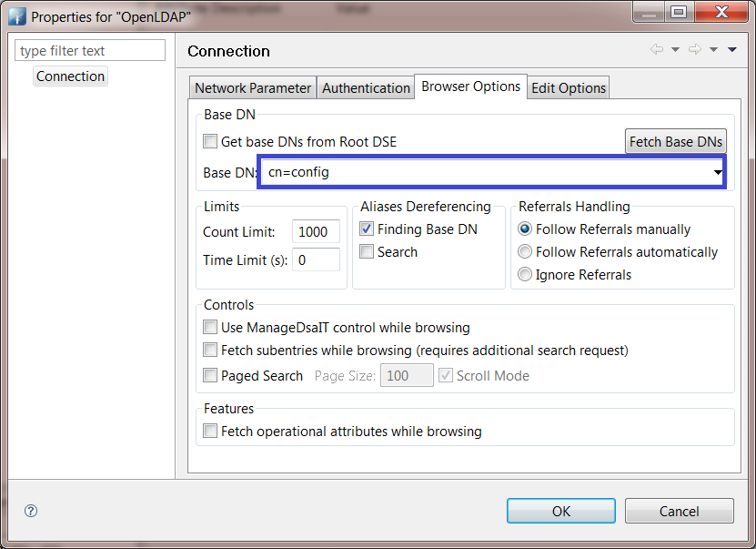Open the forward history dropdown arrow

[713, 50]
